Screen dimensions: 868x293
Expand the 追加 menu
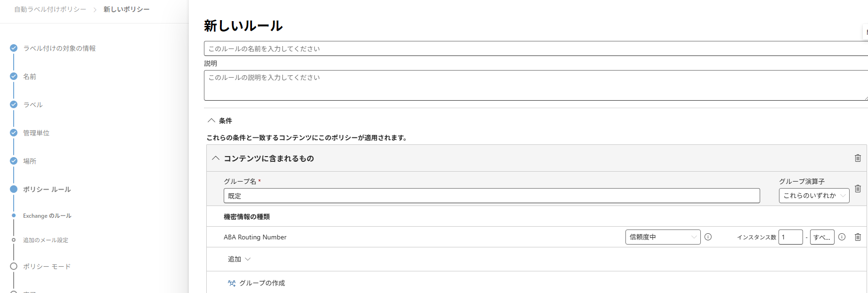tap(239, 259)
